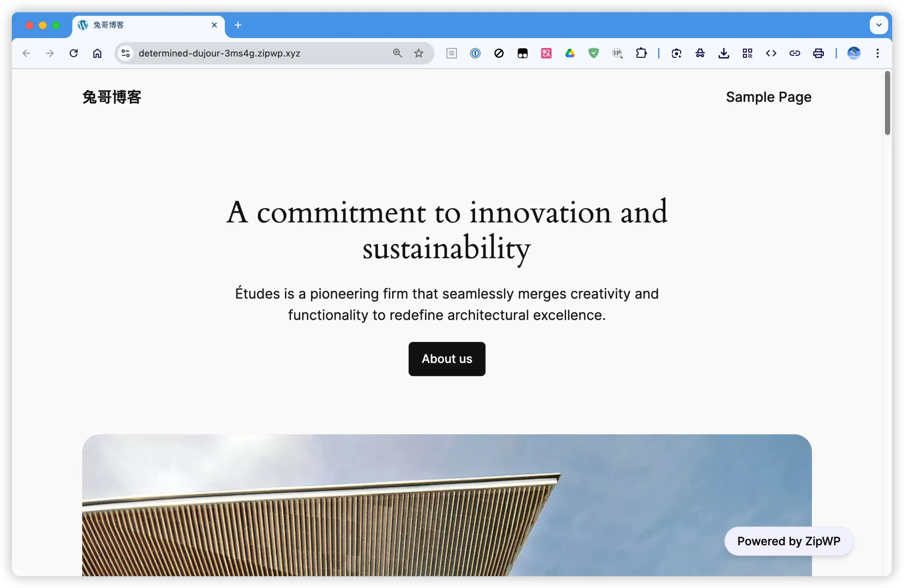Open the 兔哥博客 site title link
Viewport: 904px width, 588px height.
coord(112,97)
